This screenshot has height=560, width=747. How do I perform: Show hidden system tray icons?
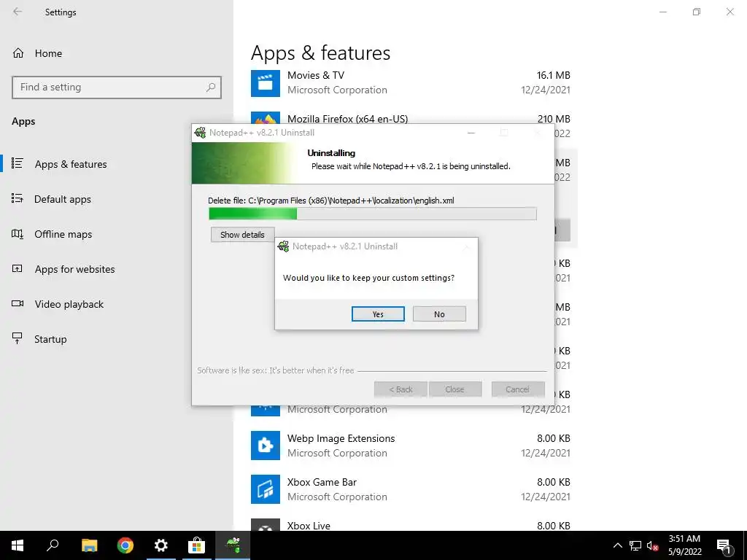[x=617, y=545]
